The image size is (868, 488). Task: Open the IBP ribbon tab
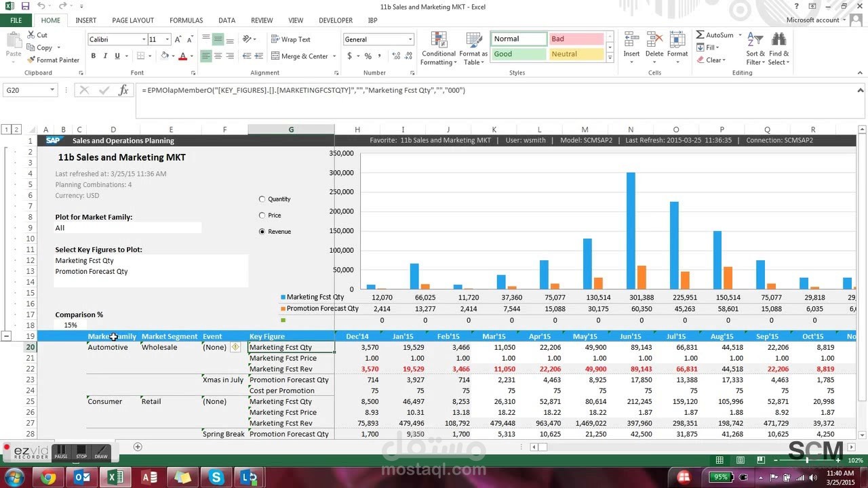(373, 20)
